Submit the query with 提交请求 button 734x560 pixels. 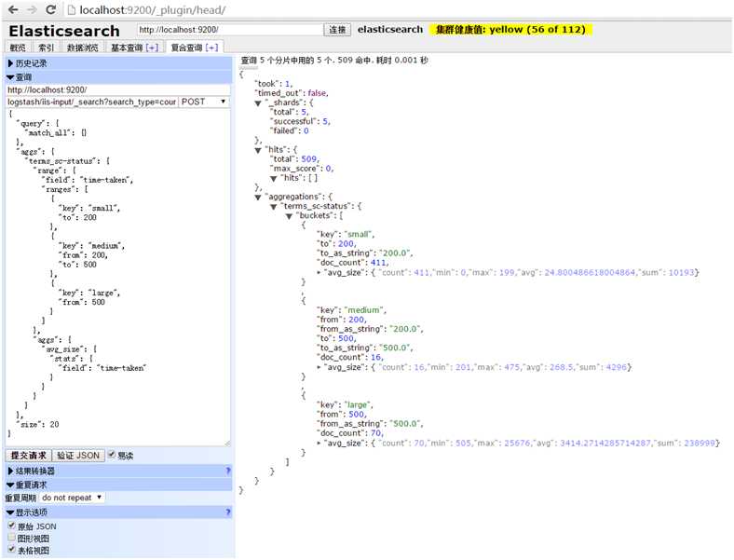click(29, 455)
